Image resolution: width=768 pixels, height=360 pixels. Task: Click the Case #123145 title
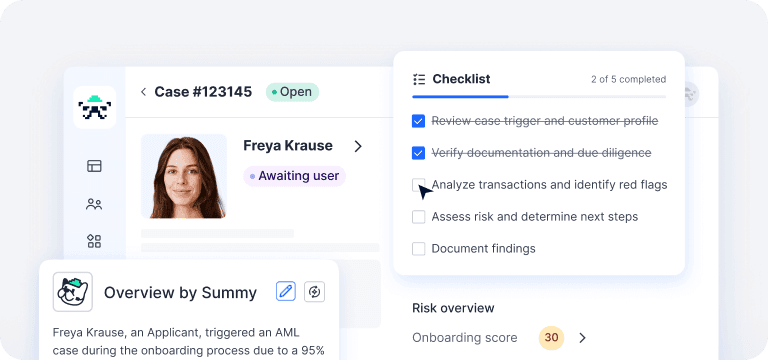(x=203, y=92)
